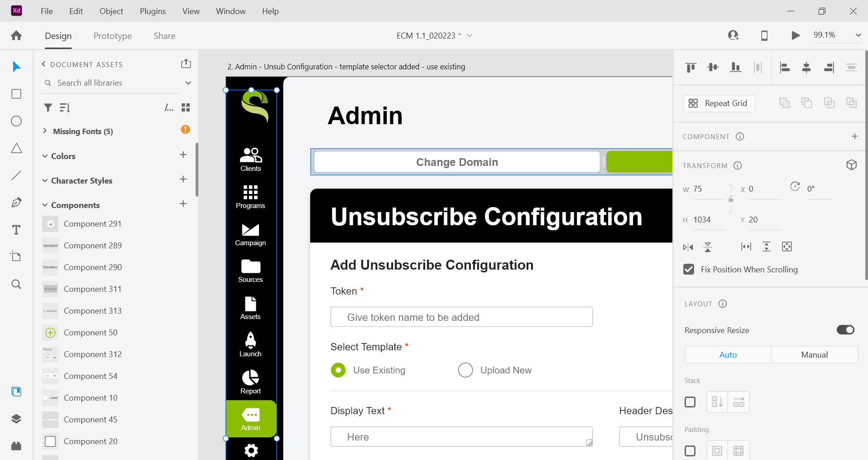
Task: Select the Ellipse tool
Action: pyautogui.click(x=16, y=121)
